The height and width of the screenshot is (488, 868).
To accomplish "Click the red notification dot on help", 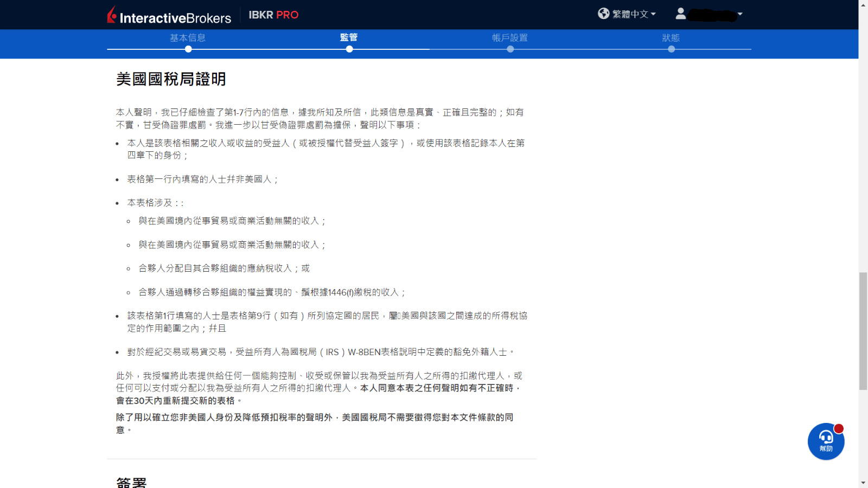I will tap(838, 428).
